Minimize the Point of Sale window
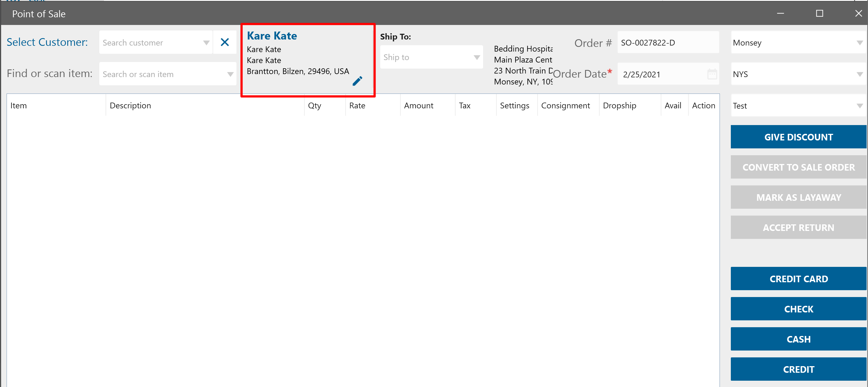868x387 pixels. [x=780, y=13]
